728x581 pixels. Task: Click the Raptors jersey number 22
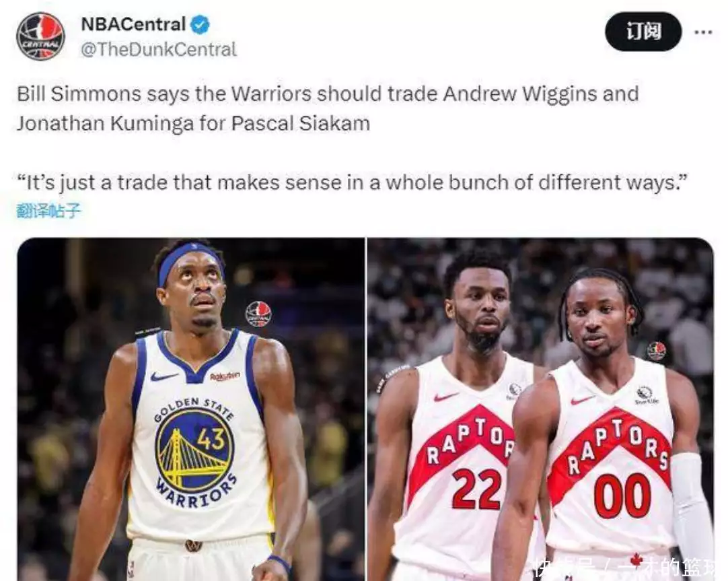coord(477,489)
